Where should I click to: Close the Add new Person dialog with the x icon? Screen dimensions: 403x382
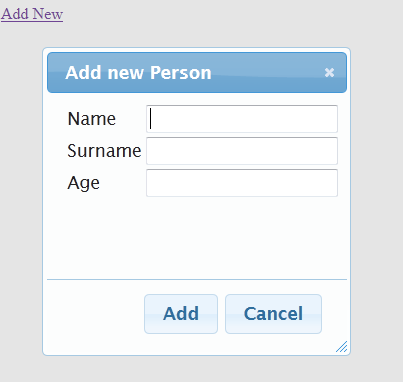329,72
